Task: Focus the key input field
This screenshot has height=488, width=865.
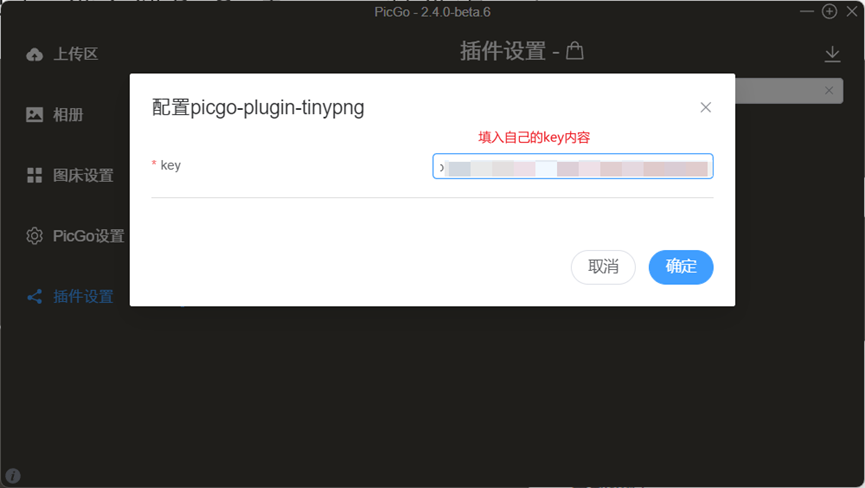Action: (573, 166)
